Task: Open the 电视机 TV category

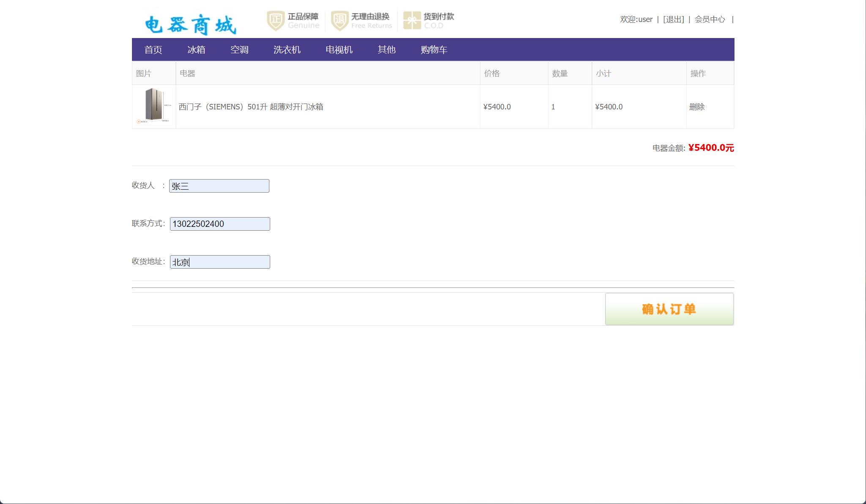Action: [x=339, y=49]
